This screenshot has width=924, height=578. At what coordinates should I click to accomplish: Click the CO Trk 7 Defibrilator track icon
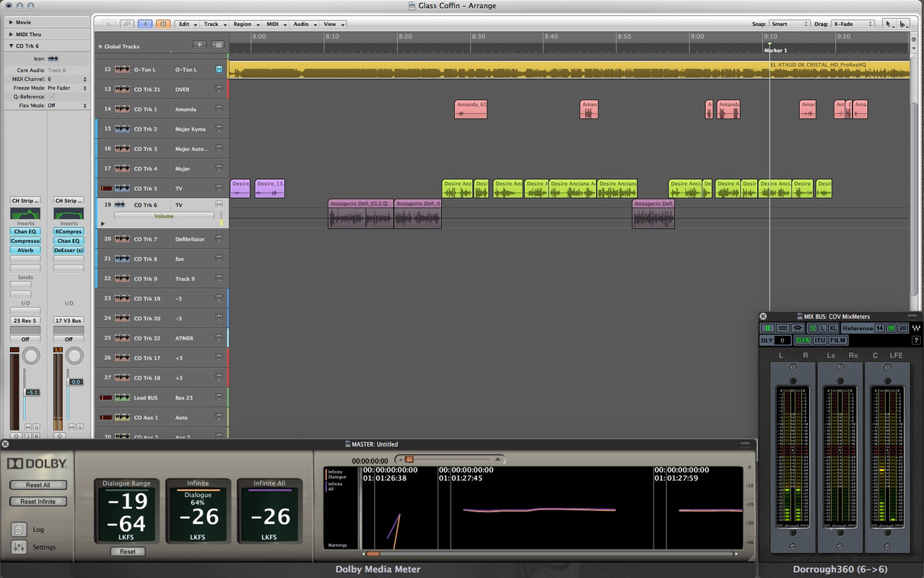(x=121, y=239)
